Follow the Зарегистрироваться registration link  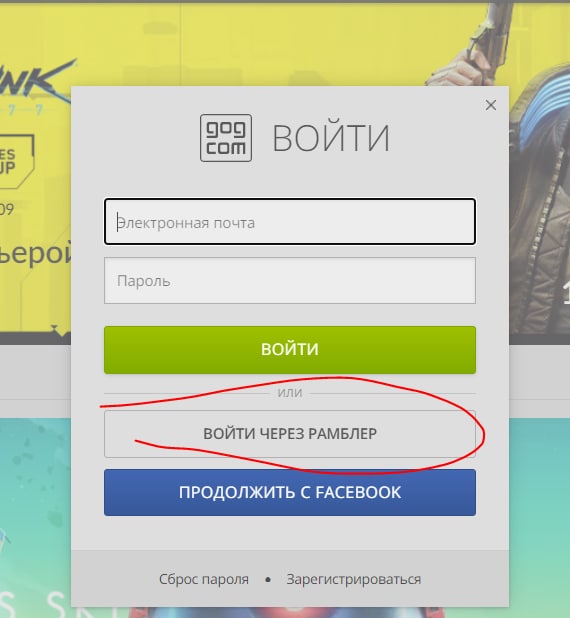(354, 579)
